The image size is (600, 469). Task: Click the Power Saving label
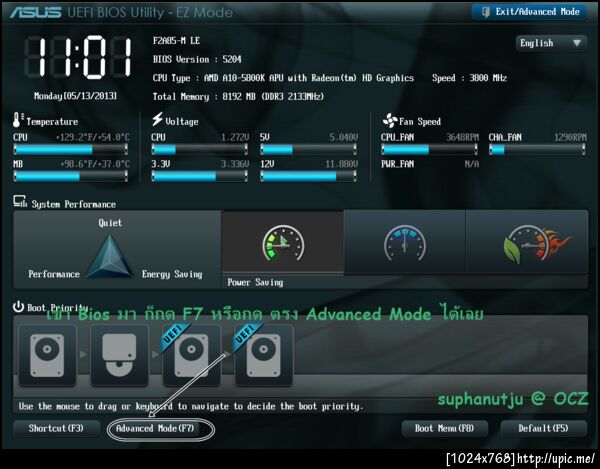[255, 282]
